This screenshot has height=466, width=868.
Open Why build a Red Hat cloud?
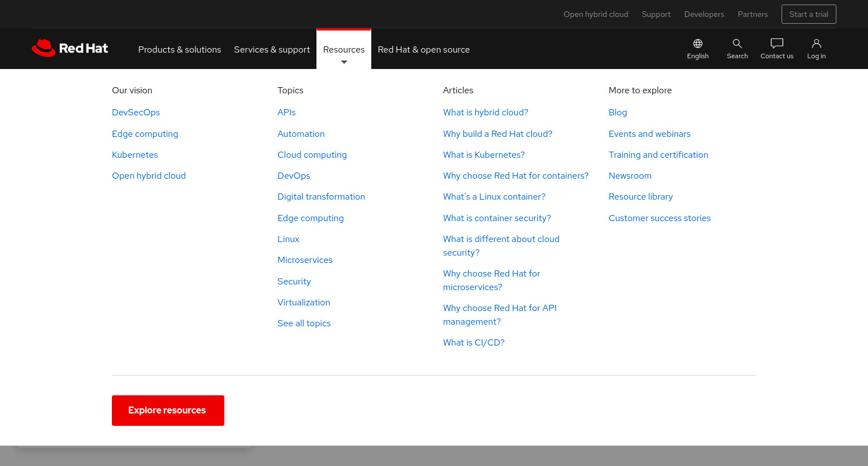[x=497, y=134]
